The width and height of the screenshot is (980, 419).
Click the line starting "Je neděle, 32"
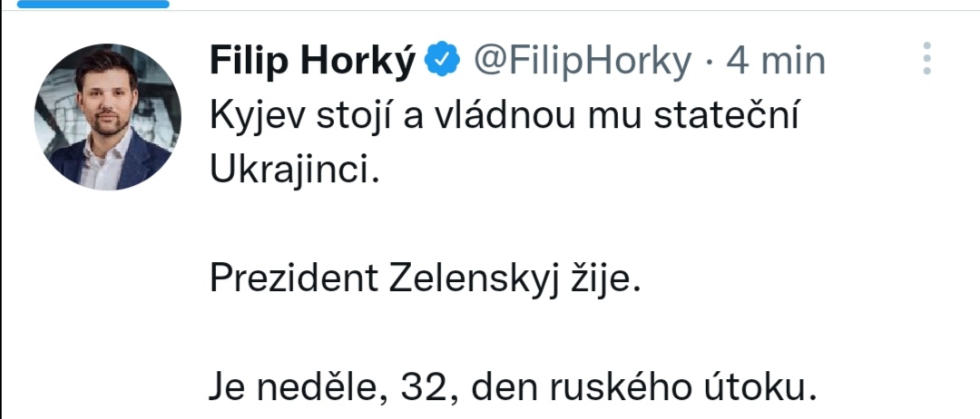click(514, 389)
